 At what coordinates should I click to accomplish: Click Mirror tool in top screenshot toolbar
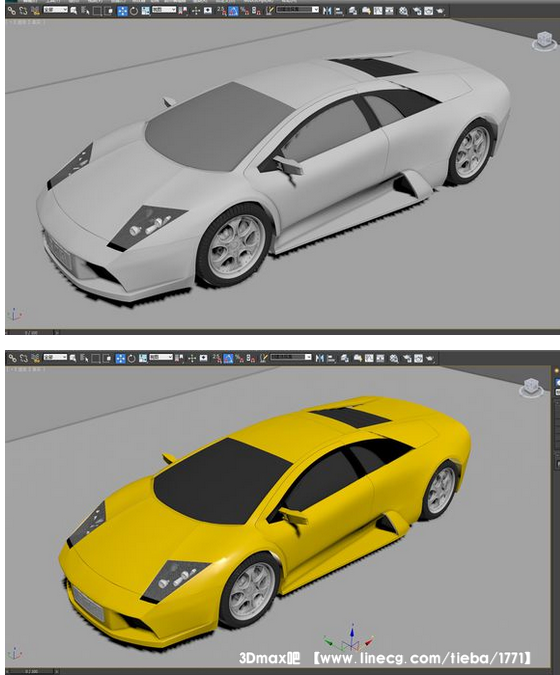[x=327, y=10]
